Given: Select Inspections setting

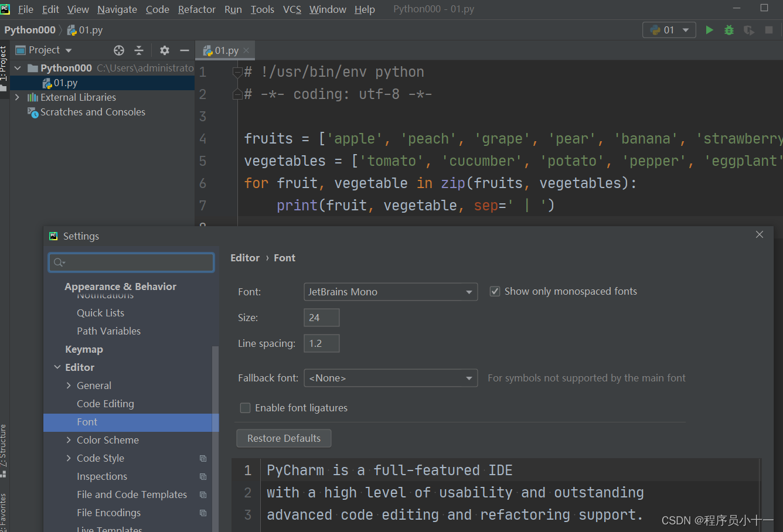Looking at the screenshot, I should pyautogui.click(x=102, y=476).
